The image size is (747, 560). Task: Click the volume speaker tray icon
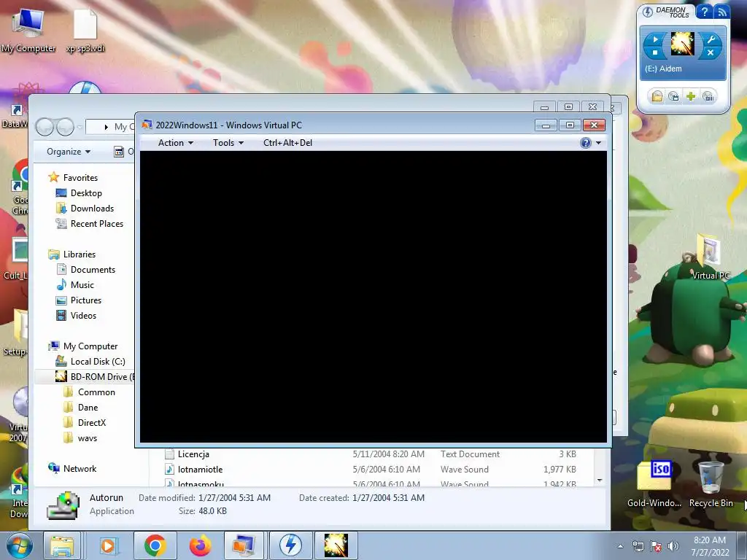coord(673,546)
